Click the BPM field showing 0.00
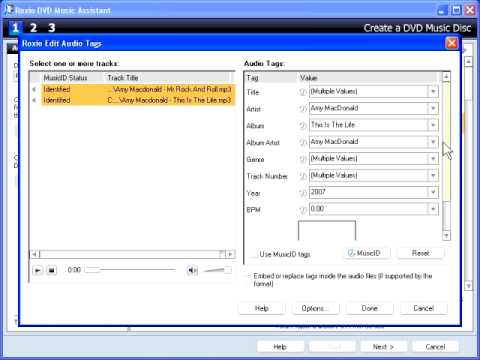Screen dimensions: 480x360 coord(368,209)
